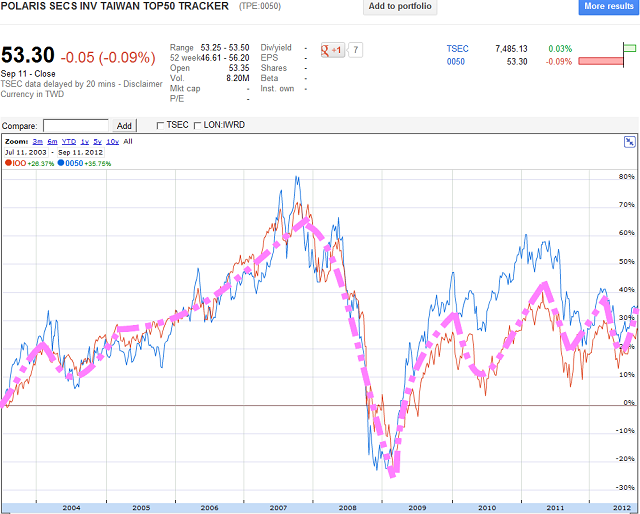
Task: Click the red IOO legend dot
Action: click(8, 163)
